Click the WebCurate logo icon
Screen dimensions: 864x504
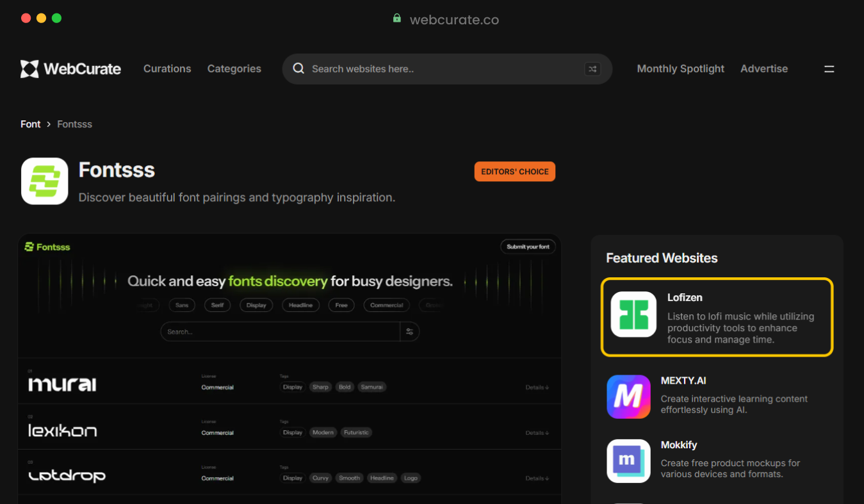coord(29,69)
